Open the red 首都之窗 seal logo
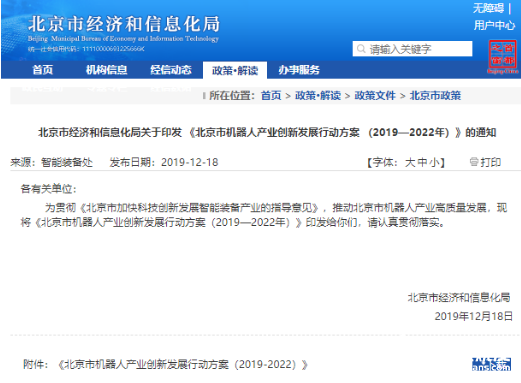Viewport: 521px width, 383px height. pyautogui.click(x=503, y=57)
